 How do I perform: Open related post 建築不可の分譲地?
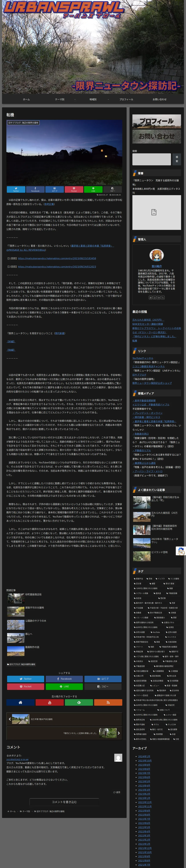34,608
